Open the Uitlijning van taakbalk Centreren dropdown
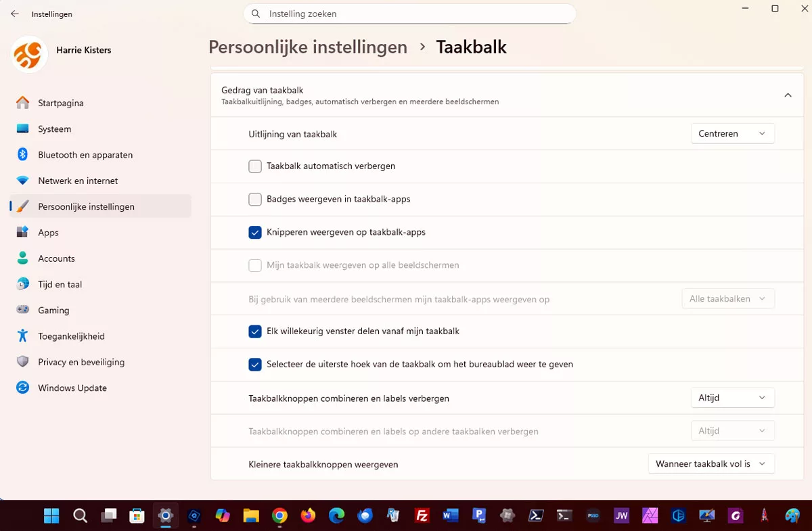Viewport: 812px width, 531px height. pyautogui.click(x=731, y=134)
